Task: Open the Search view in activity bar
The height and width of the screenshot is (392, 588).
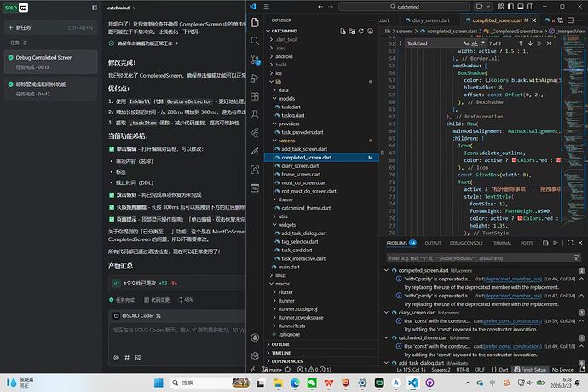Action: pyautogui.click(x=255, y=41)
